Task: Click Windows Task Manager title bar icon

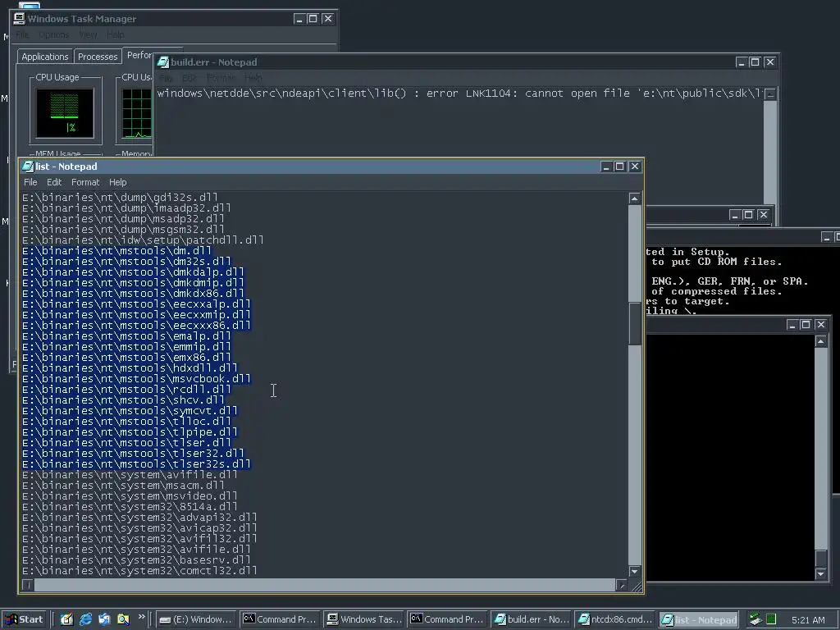Action: pos(20,19)
